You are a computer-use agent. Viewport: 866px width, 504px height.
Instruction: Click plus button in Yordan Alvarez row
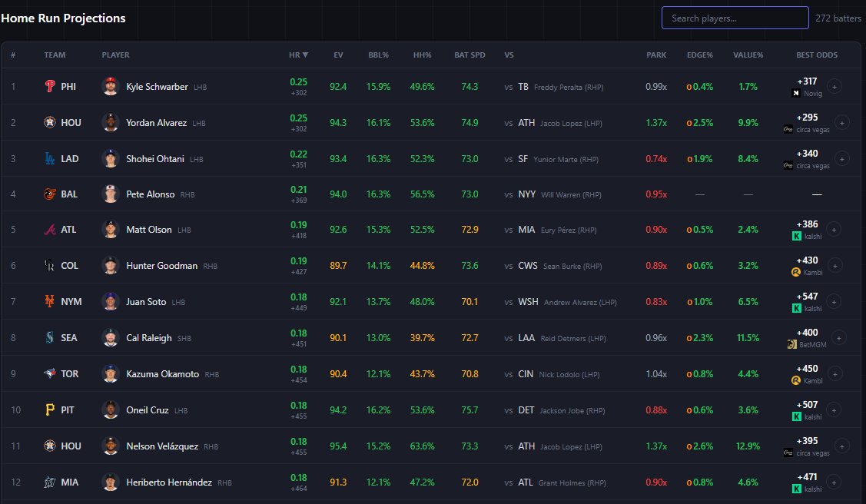(x=841, y=123)
